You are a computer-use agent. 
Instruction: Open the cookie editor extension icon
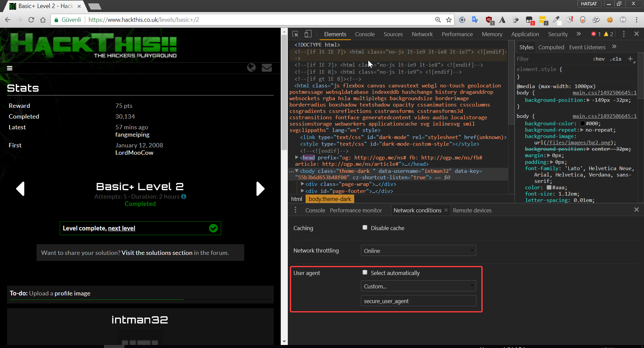[x=610, y=20]
